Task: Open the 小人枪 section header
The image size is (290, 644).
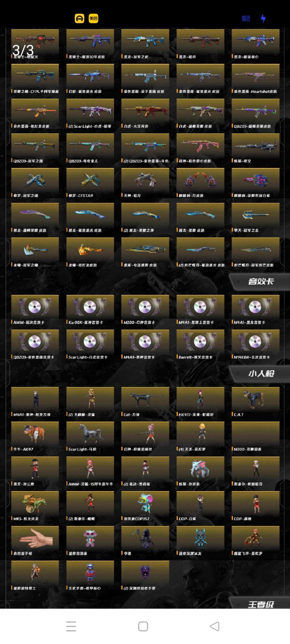Action: click(x=261, y=373)
